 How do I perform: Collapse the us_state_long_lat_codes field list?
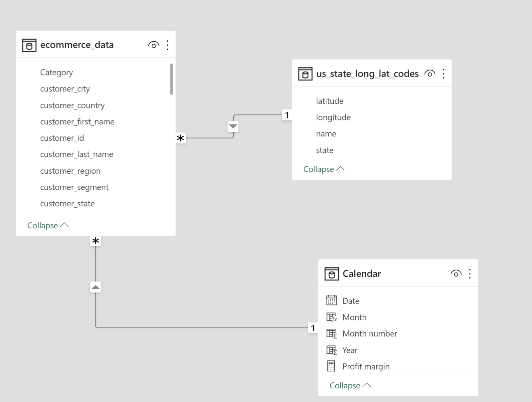(324, 169)
